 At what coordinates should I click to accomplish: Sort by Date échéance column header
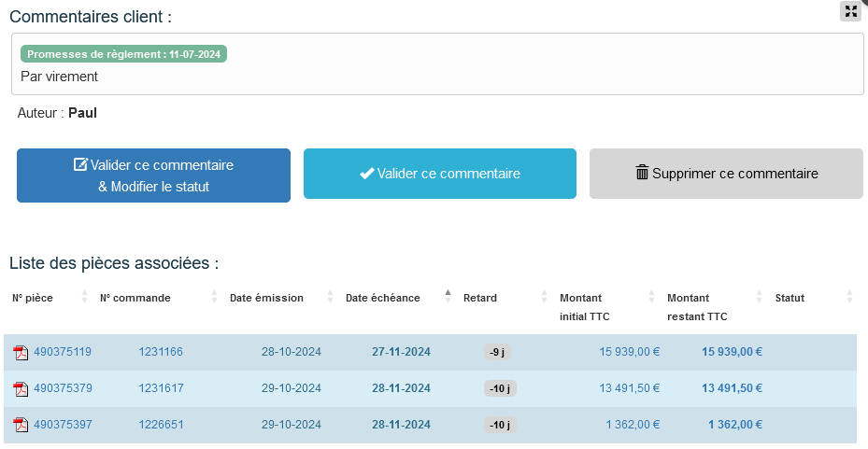(383, 298)
